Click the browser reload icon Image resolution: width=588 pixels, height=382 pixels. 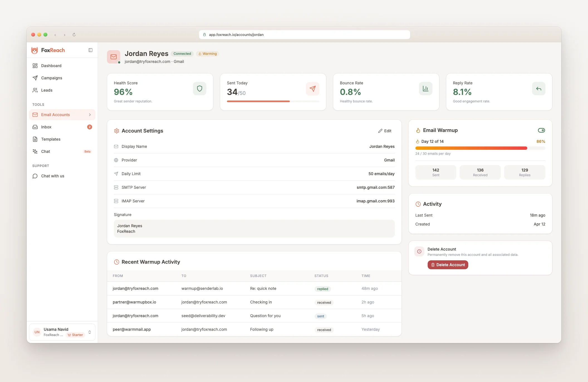coord(74,35)
